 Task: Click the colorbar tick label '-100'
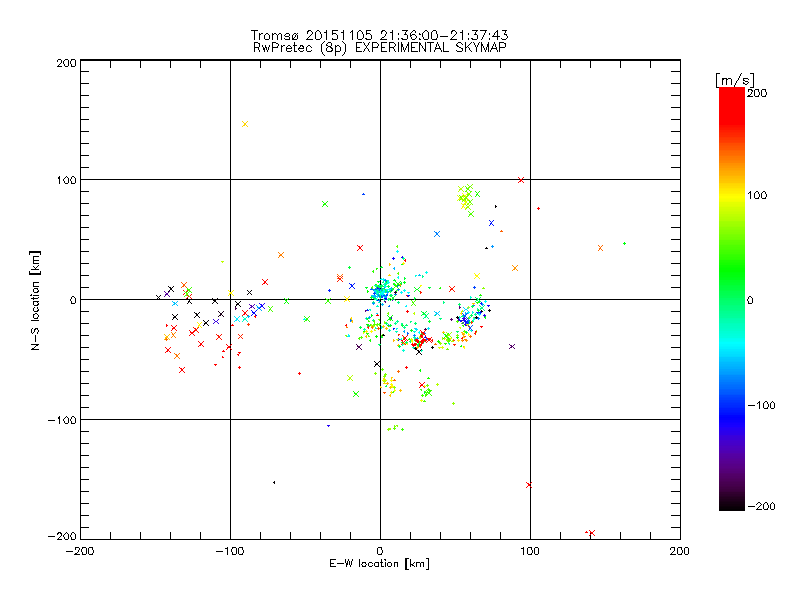(x=761, y=405)
